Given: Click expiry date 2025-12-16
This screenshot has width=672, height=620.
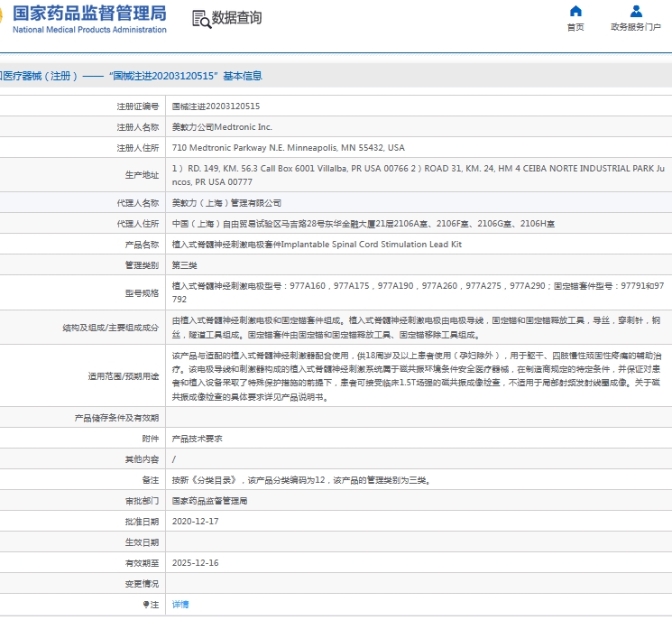Looking at the screenshot, I should pyautogui.click(x=196, y=563).
